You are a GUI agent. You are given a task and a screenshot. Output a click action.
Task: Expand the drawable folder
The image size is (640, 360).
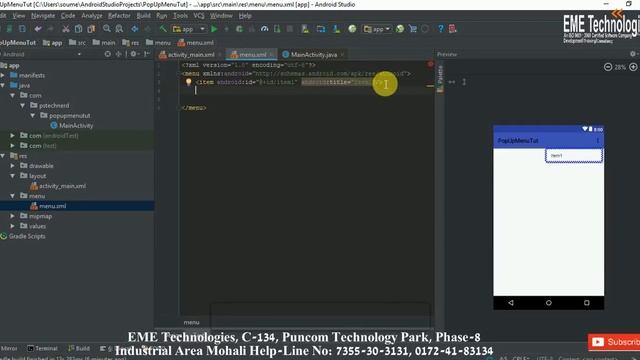click(13, 166)
